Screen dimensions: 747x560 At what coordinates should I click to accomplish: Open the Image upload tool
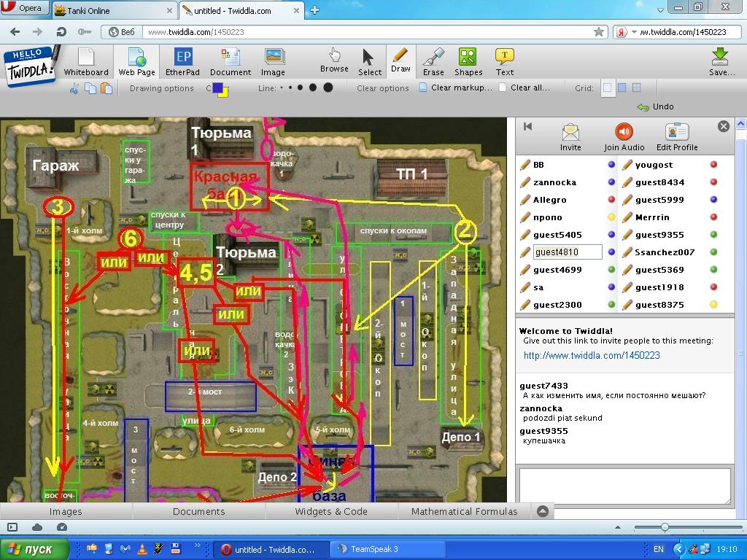coord(274,62)
